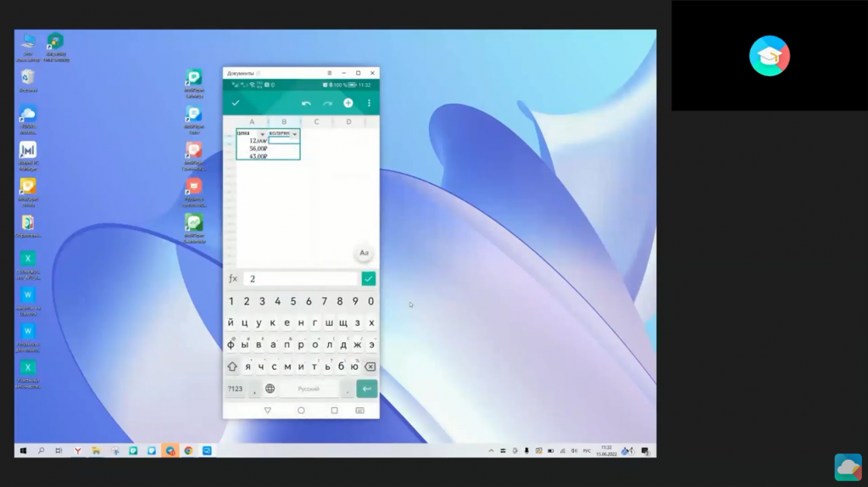Open the taskbar clock showing 11:32
868x487 pixels.
(x=606, y=451)
